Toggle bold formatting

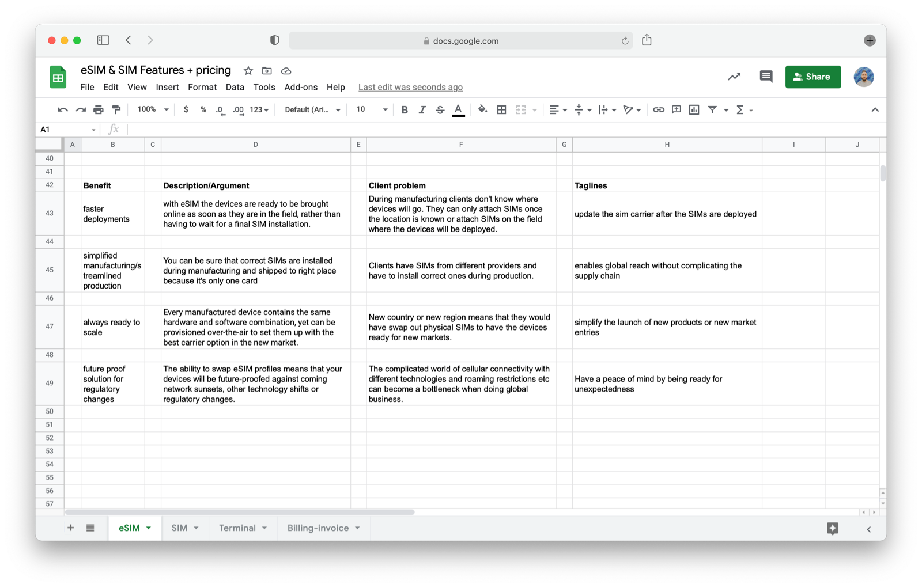(404, 109)
